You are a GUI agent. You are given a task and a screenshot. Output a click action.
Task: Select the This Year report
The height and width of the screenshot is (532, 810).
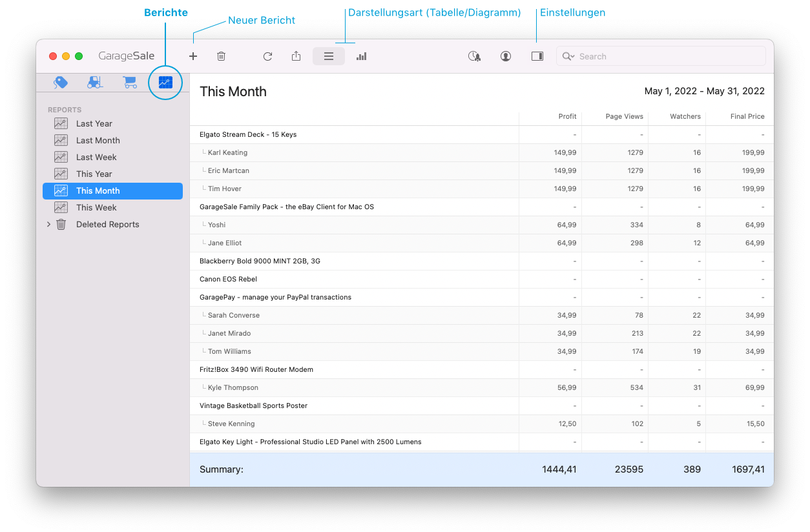click(x=112, y=174)
